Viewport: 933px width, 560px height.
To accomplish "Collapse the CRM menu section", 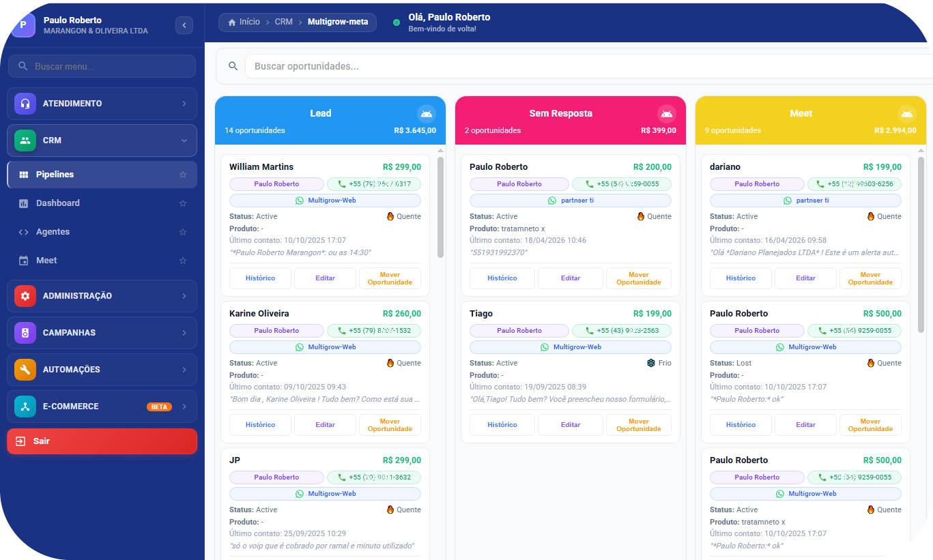I will pos(184,141).
